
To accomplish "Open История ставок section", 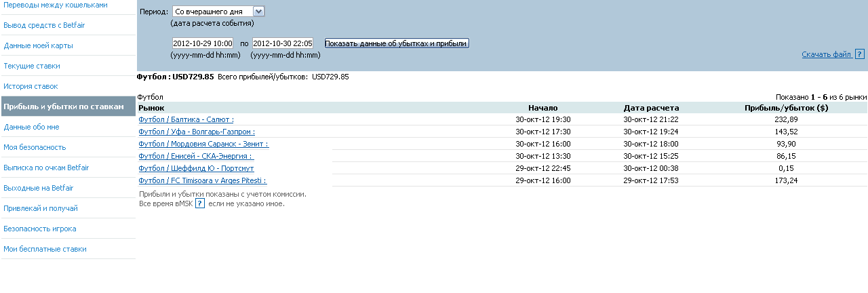I will [31, 86].
